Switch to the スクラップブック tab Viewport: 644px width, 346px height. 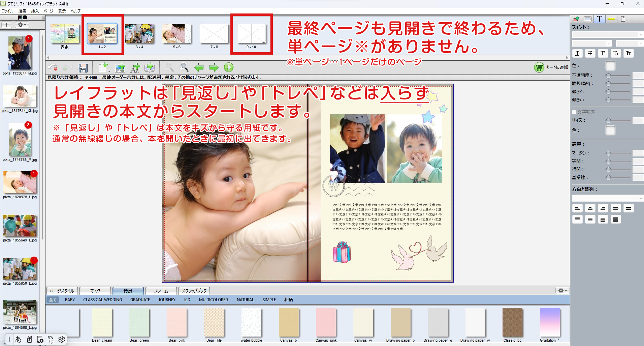pos(194,291)
